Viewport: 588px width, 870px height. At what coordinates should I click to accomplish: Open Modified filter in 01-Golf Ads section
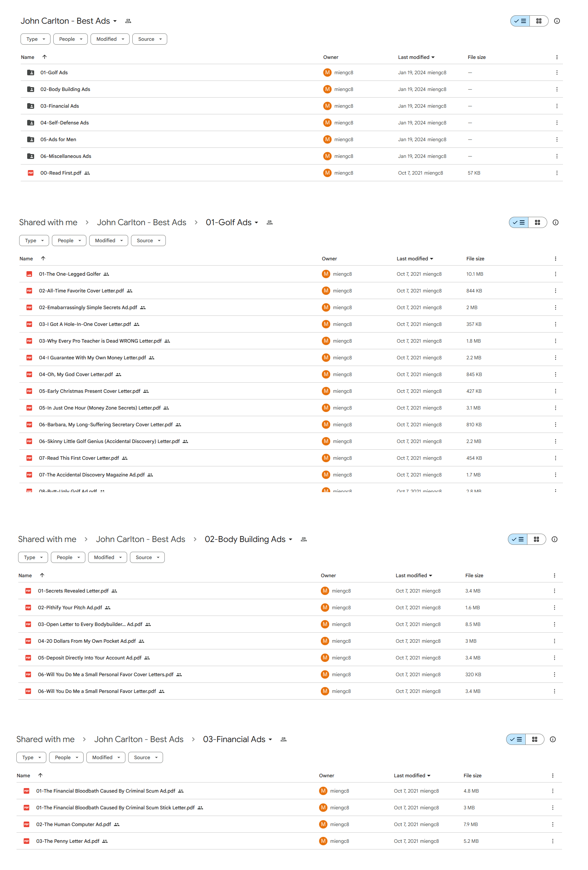tap(108, 241)
